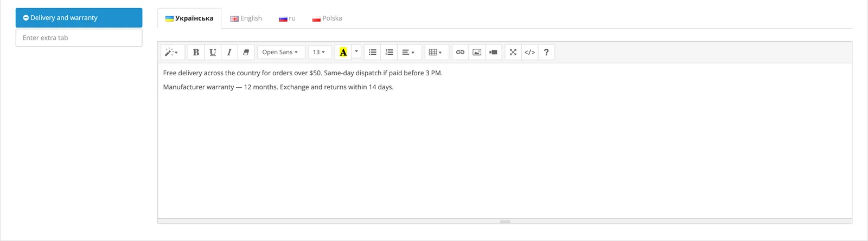Image resolution: width=868 pixels, height=241 pixels.
Task: Switch to the English language tab
Action: [x=246, y=18]
